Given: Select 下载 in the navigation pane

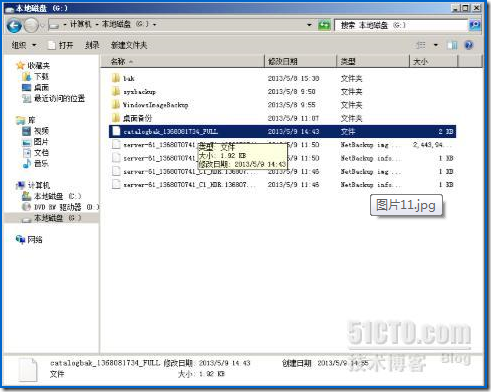Looking at the screenshot, I should click(x=36, y=77).
